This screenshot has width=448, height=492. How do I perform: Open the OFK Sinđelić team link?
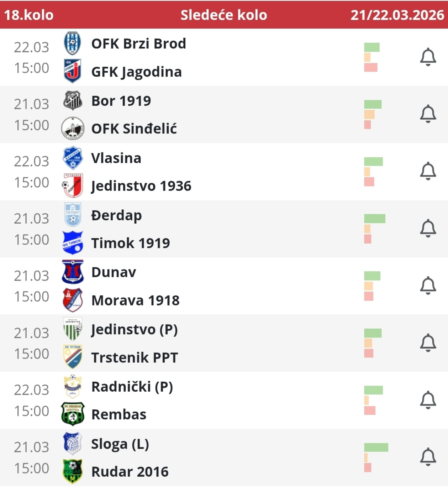tap(134, 129)
